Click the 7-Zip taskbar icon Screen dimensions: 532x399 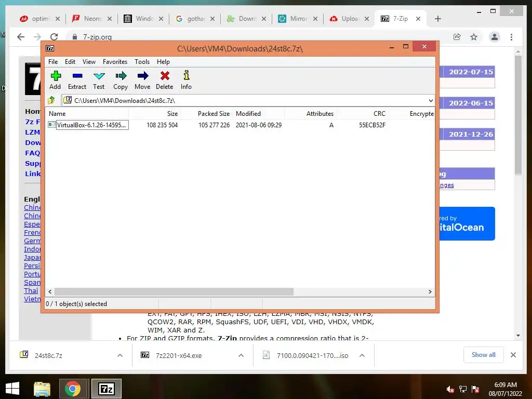pos(106,389)
